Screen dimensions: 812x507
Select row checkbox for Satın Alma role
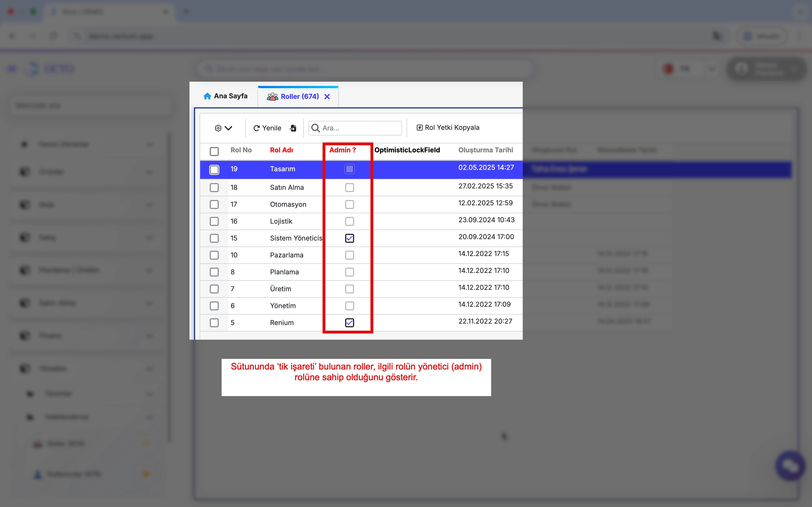coord(214,187)
